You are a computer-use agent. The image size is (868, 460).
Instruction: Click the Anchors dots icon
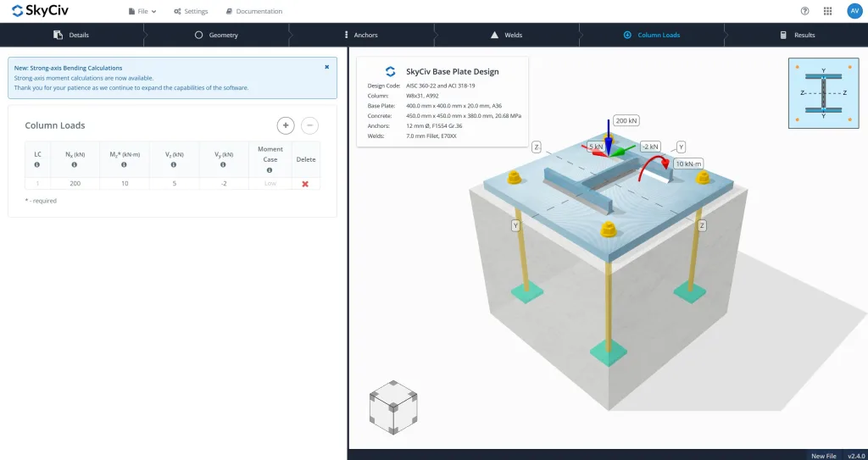(x=347, y=35)
